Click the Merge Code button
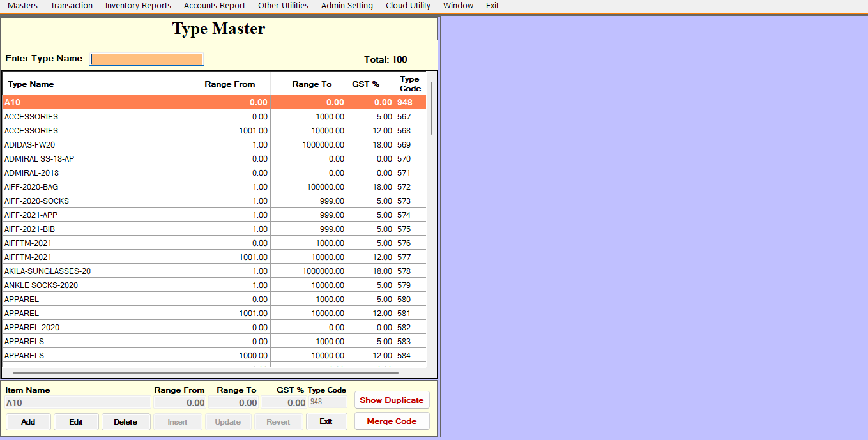 point(392,421)
